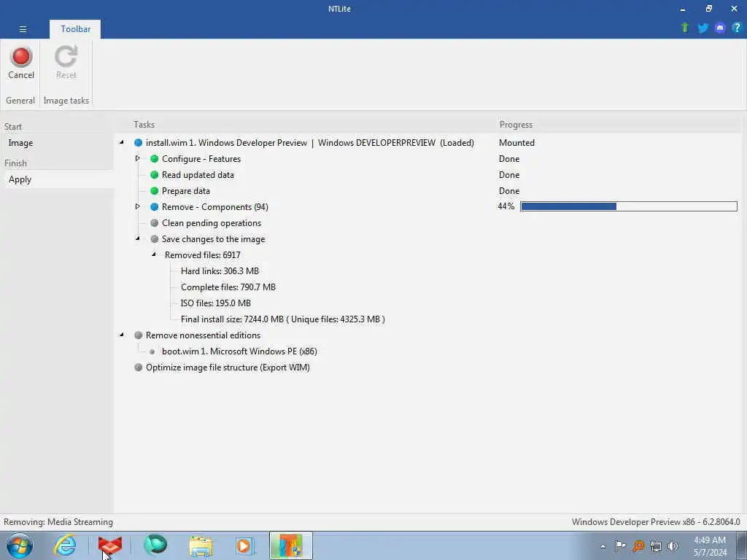Expand the Remove - Components (94) node
Image resolution: width=747 pixels, height=560 pixels.
138,206
